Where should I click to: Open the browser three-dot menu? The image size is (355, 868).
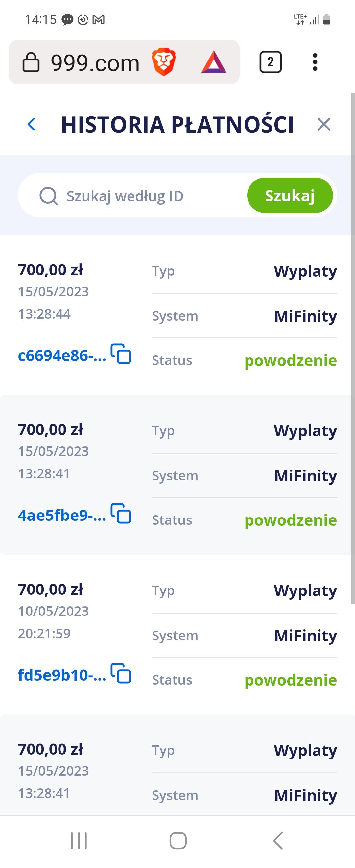(x=315, y=62)
